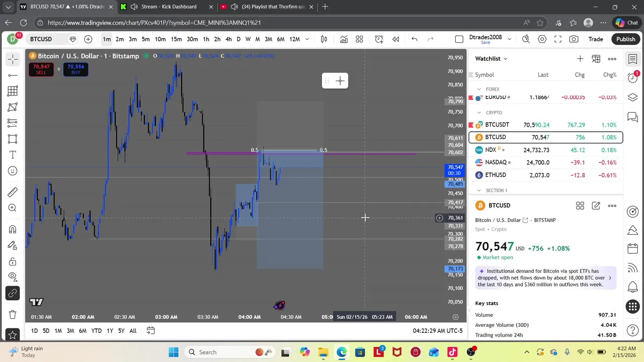Open favorites star at left toolbar bottom
This screenshot has width=644, height=362.
click(13, 335)
